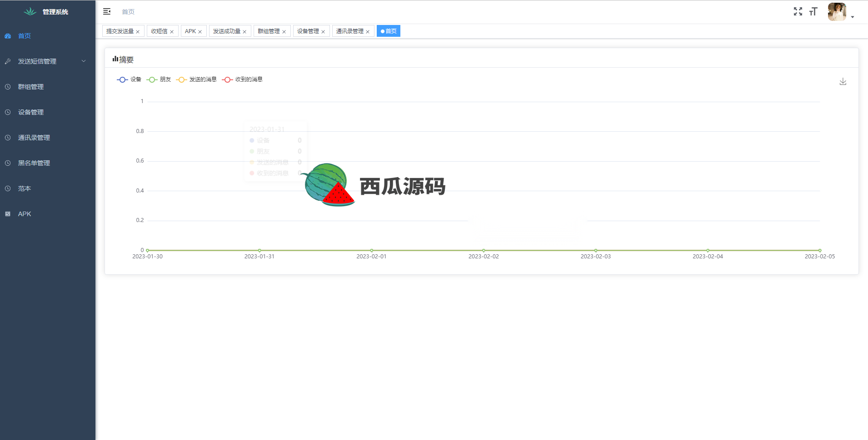
Task: Click the green leaf logo of 管理系统
Action: tap(30, 11)
